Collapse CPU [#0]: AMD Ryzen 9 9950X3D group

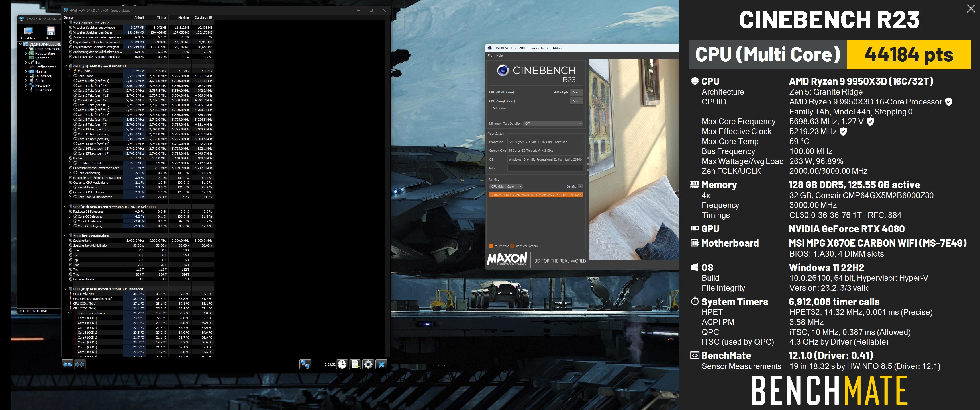[x=66, y=66]
